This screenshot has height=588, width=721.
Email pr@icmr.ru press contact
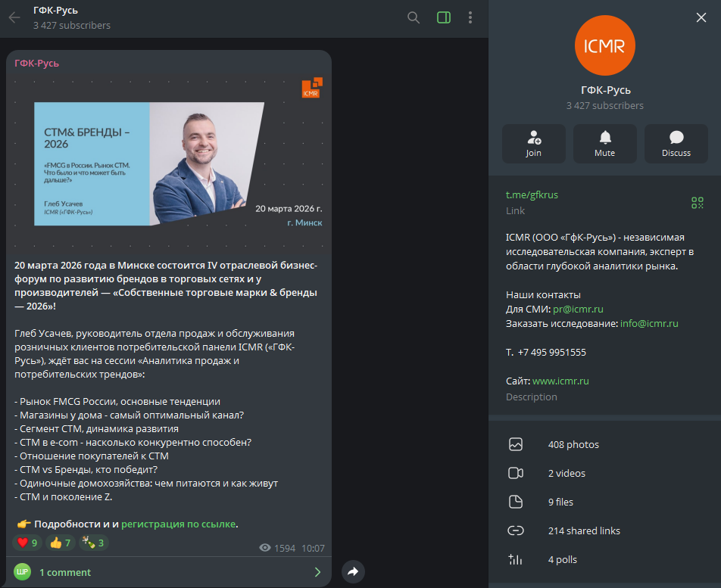[x=578, y=310]
